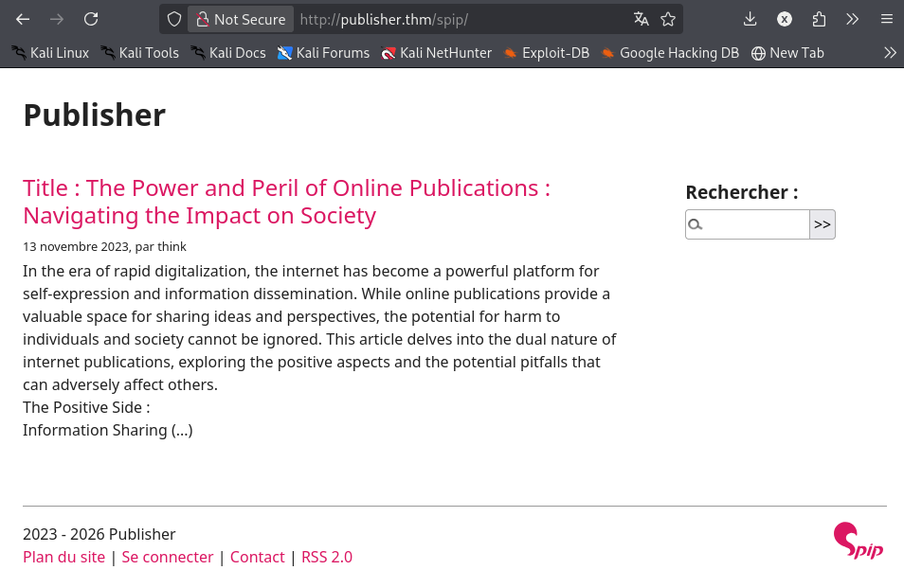904x588 pixels.
Task: Open the Power and Peril article title
Action: 286,202
